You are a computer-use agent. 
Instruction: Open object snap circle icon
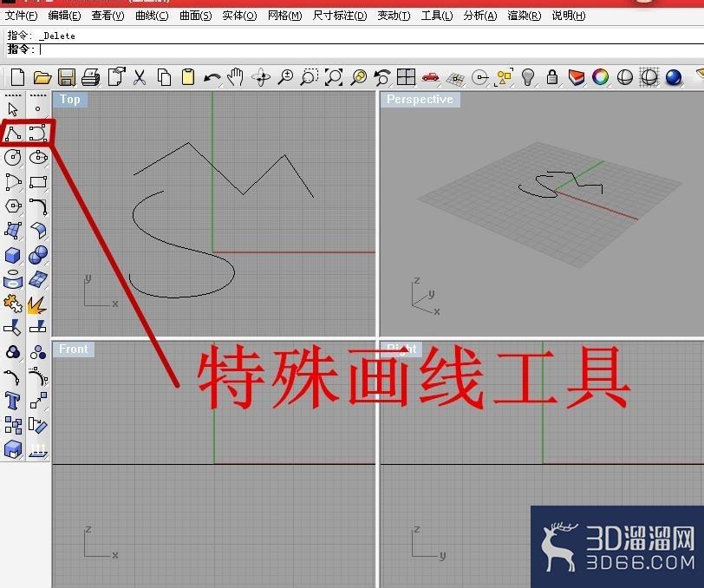coord(480,77)
